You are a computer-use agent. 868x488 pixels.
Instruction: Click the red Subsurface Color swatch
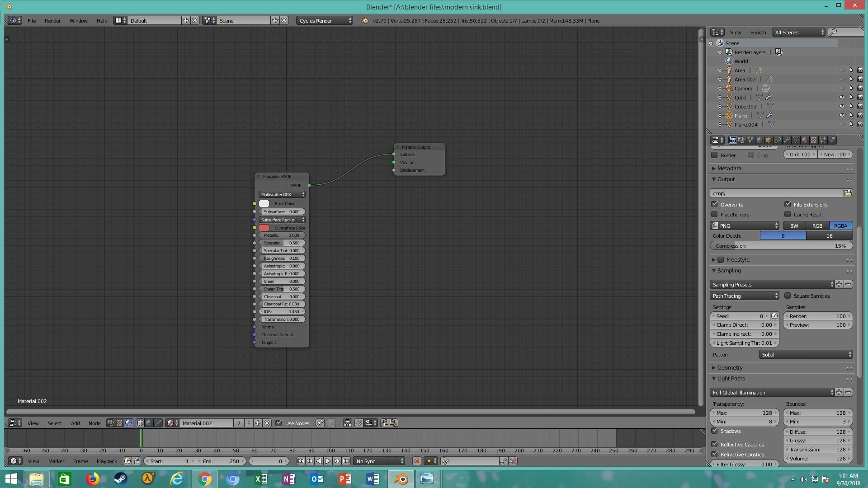point(264,228)
